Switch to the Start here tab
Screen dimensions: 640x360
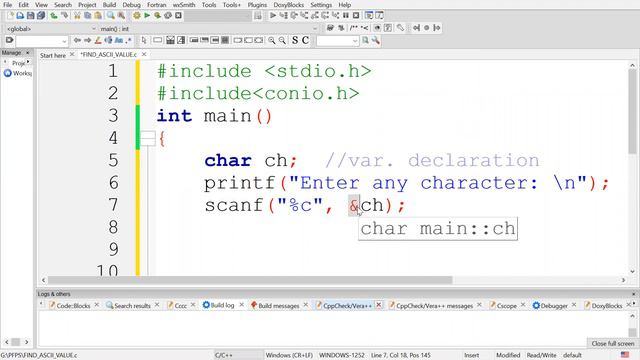53,55
